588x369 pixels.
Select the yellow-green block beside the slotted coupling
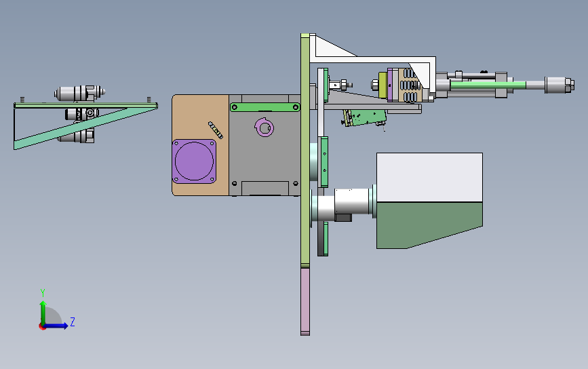(383, 85)
